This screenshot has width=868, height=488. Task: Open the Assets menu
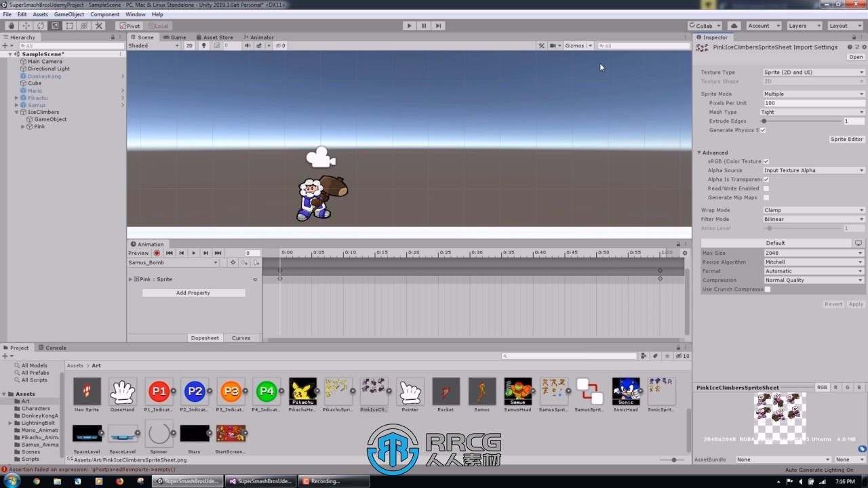(x=40, y=14)
